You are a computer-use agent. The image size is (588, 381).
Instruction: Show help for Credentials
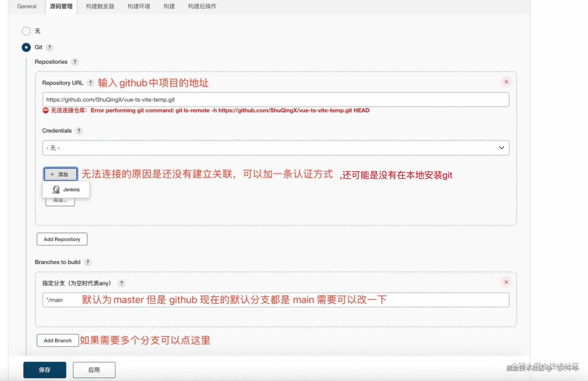tap(79, 131)
